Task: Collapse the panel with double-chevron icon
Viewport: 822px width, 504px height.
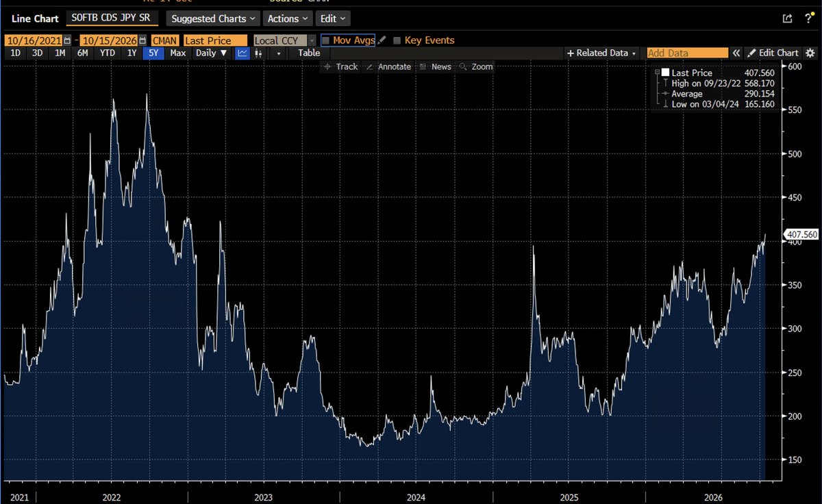Action: (x=736, y=53)
